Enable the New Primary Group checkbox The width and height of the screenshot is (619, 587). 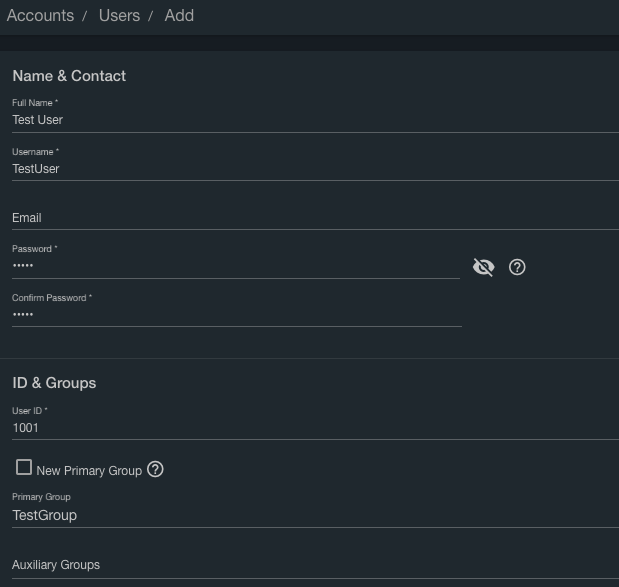(24, 468)
